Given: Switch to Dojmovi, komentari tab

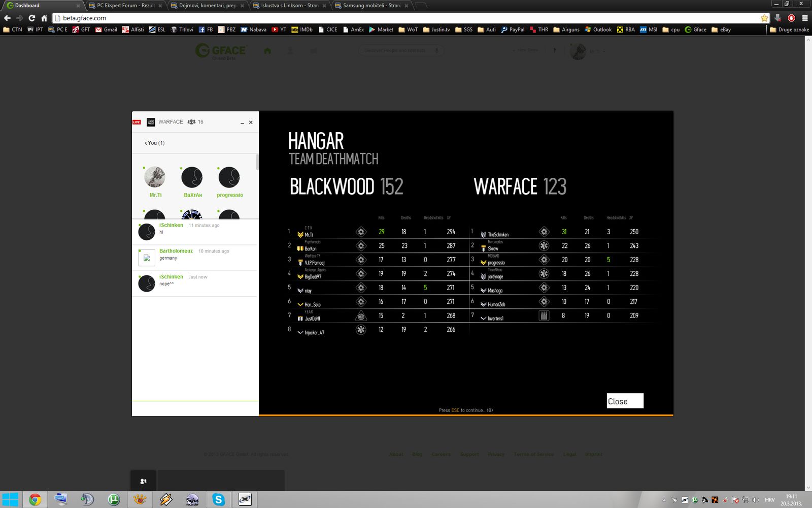Looking at the screenshot, I should (207, 6).
